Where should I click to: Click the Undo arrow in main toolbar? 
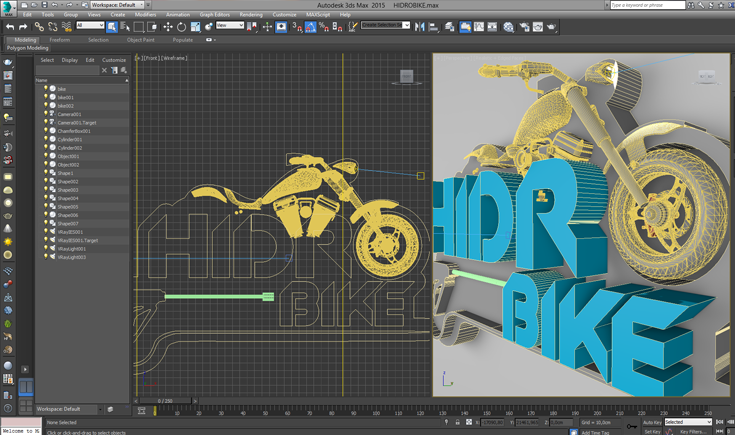coord(9,27)
